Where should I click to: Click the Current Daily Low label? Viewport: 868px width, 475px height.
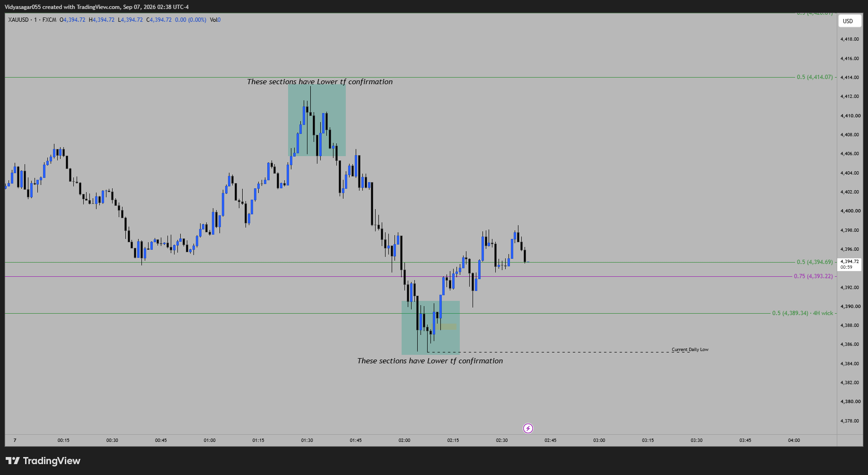(690, 350)
